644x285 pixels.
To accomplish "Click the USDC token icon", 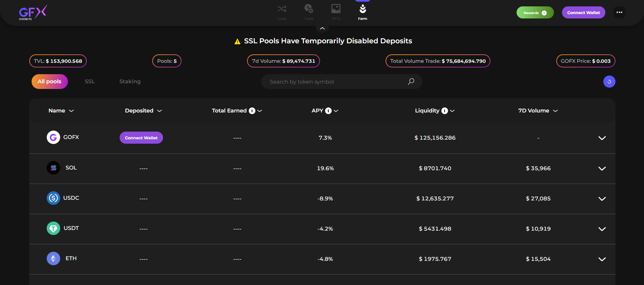I will (53, 198).
